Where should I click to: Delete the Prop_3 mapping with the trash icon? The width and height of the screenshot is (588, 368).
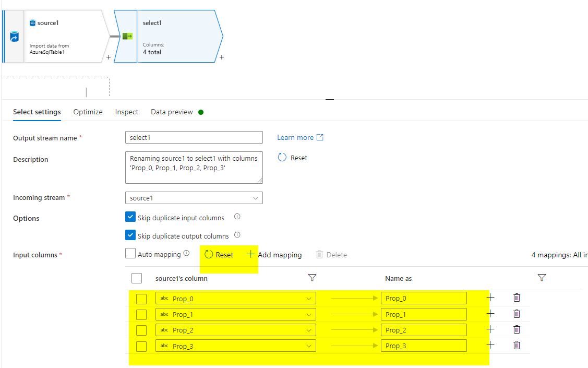point(517,345)
